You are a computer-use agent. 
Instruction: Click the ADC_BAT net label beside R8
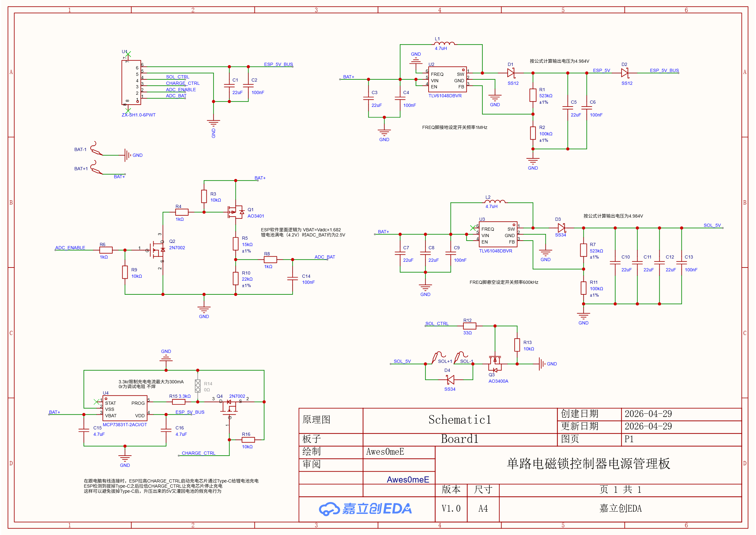pyautogui.click(x=325, y=257)
